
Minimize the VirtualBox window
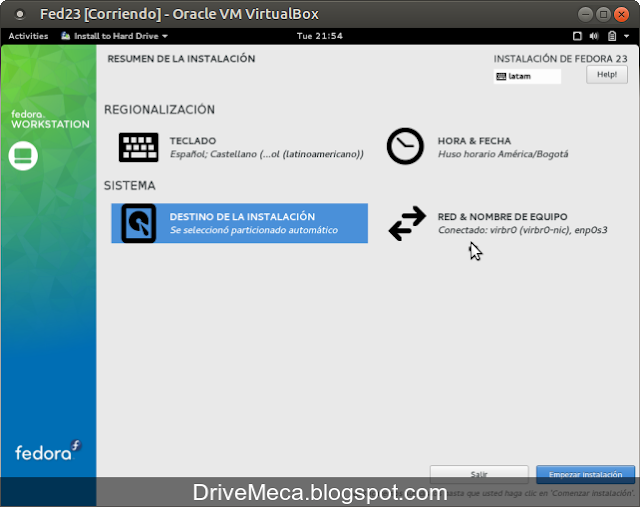[585, 15]
